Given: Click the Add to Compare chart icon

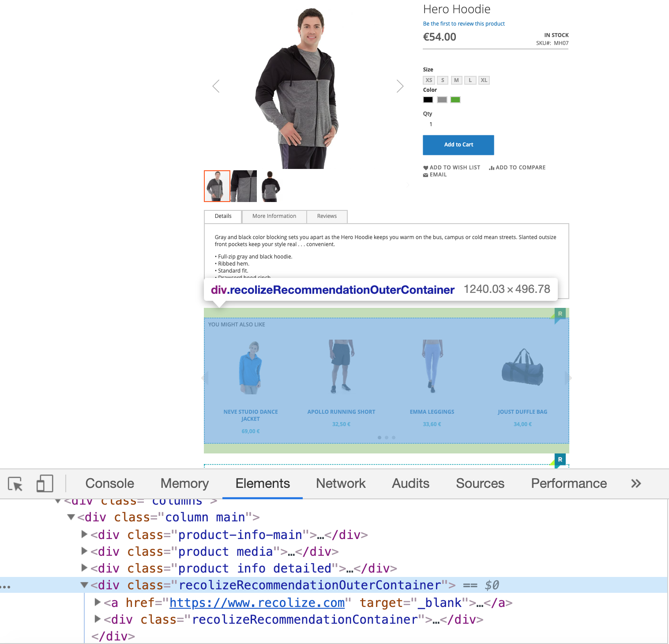Looking at the screenshot, I should coord(491,168).
